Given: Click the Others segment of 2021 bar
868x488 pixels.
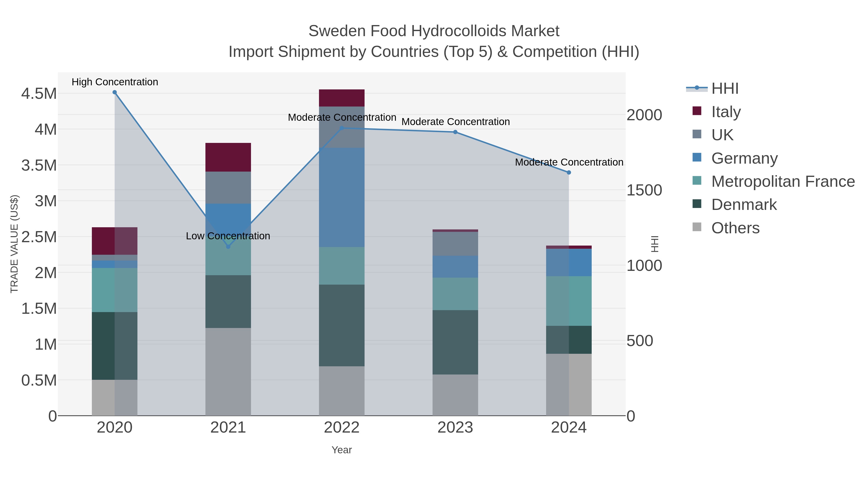Looking at the screenshot, I should pyautogui.click(x=228, y=372).
